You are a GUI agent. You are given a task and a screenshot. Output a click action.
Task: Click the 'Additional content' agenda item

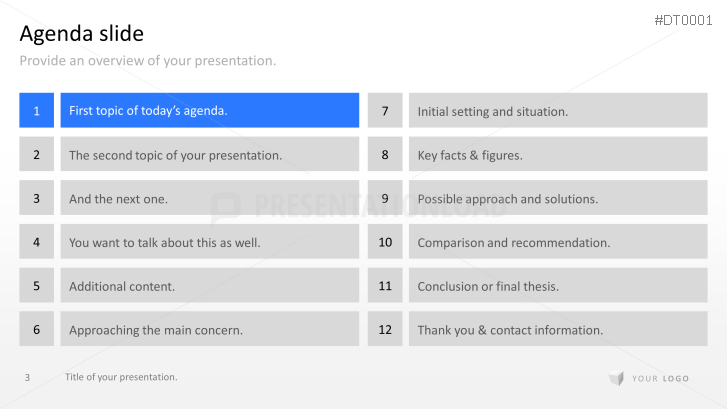click(x=210, y=285)
